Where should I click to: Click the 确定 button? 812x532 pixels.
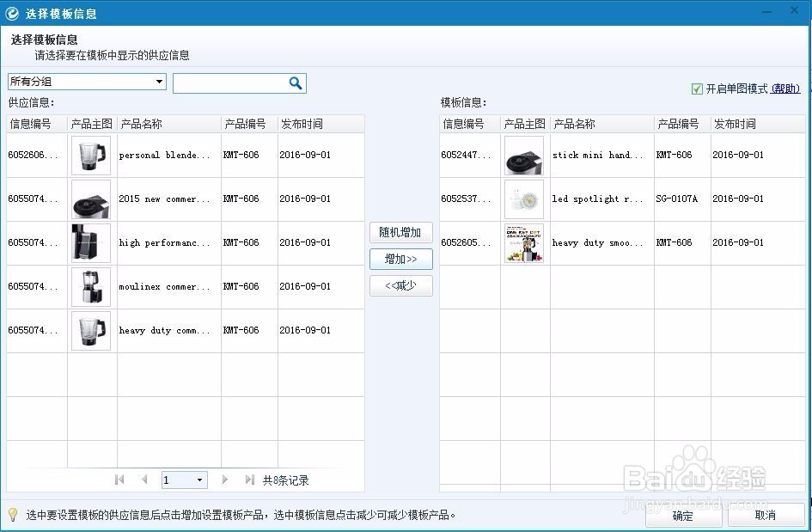[682, 515]
